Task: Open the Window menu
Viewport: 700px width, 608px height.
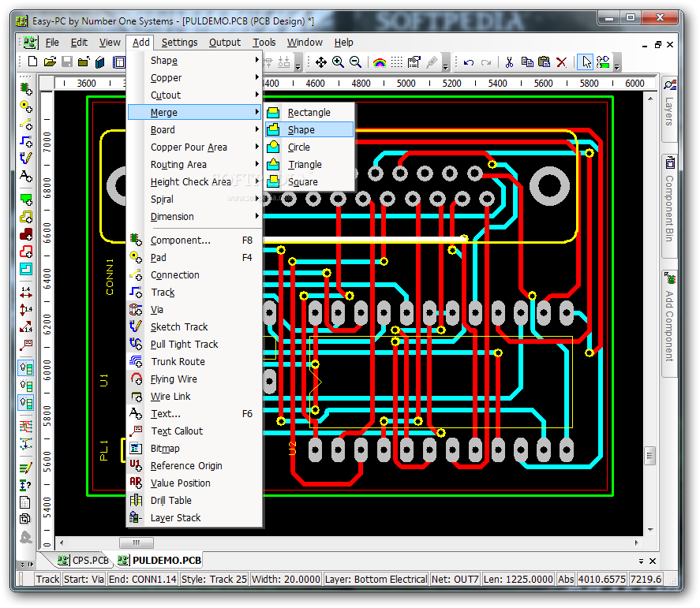Action: [305, 43]
